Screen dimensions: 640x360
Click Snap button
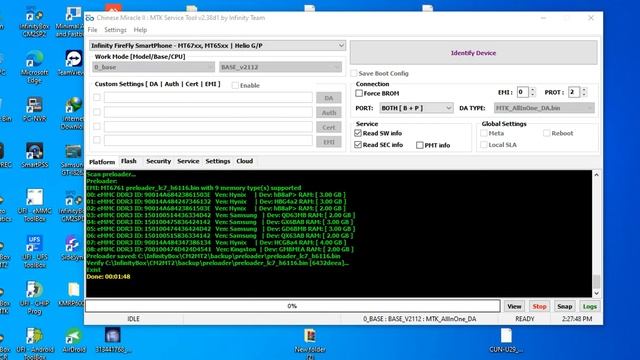point(564,306)
